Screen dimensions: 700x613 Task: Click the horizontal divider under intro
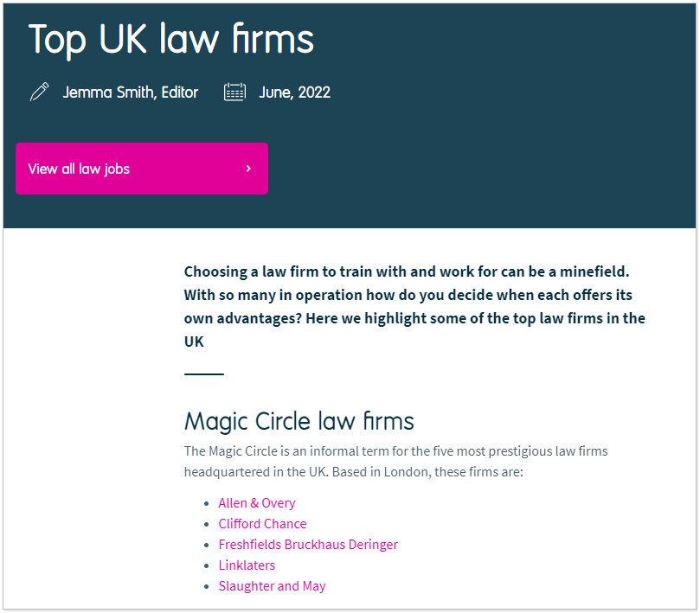(204, 374)
